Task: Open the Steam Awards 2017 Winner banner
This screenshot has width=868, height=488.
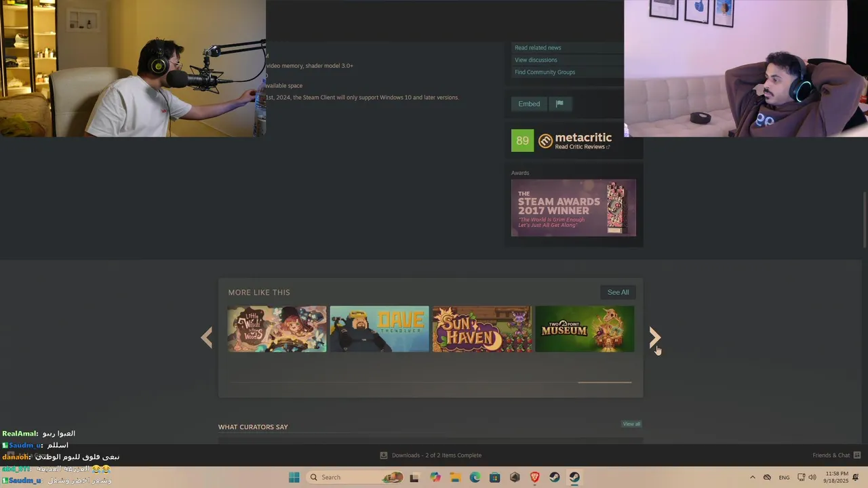Action: [574, 208]
